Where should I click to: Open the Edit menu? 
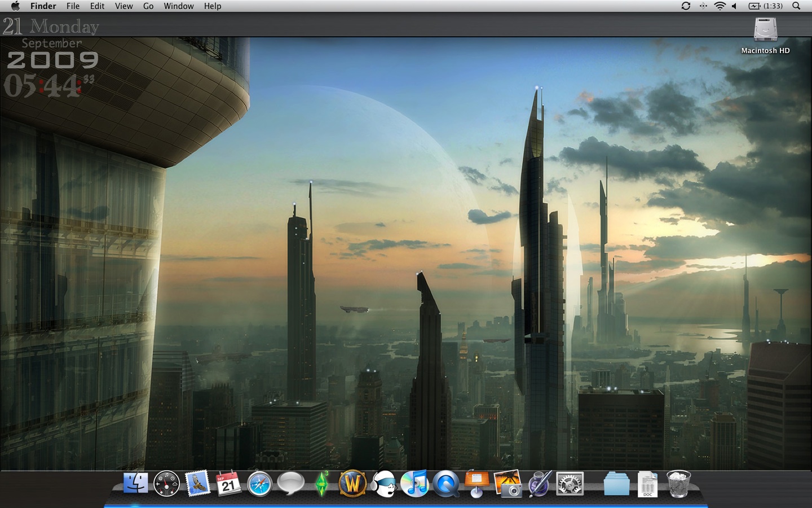(x=98, y=6)
